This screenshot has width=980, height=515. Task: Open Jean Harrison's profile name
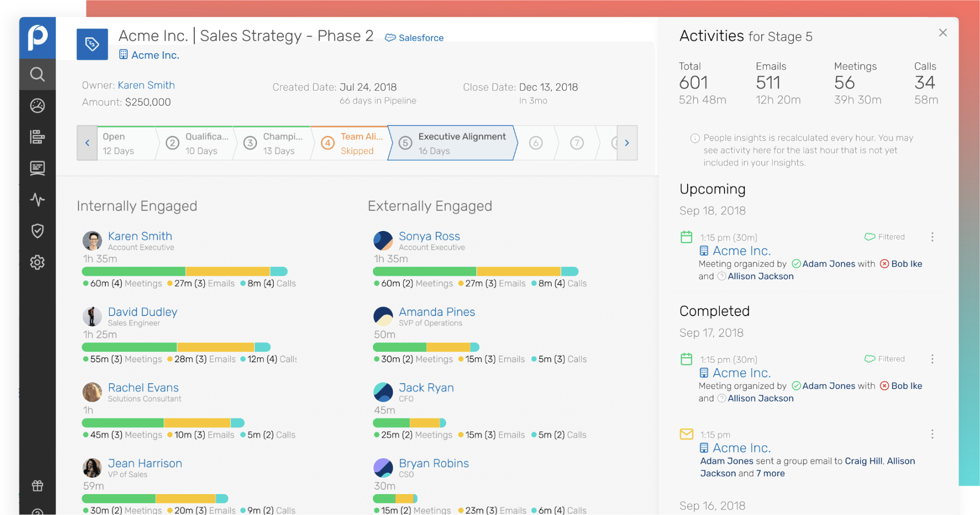pyautogui.click(x=145, y=463)
